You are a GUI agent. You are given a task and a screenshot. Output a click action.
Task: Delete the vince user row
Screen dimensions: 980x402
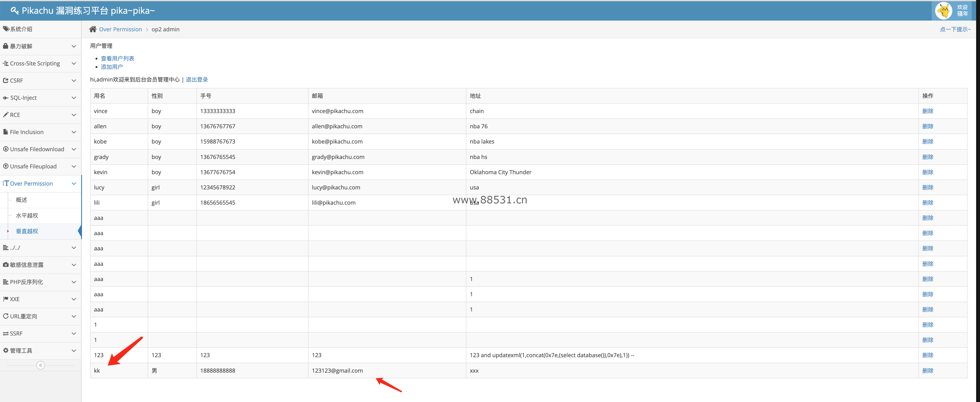point(927,111)
